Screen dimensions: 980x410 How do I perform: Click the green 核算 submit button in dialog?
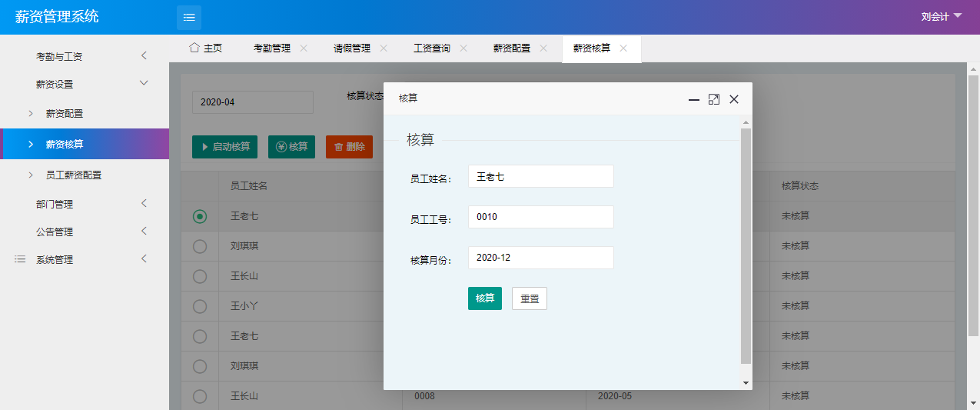[x=484, y=298]
